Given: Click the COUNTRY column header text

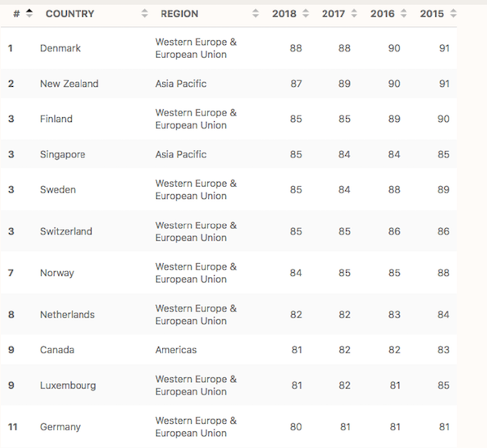Looking at the screenshot, I should 70,14.
